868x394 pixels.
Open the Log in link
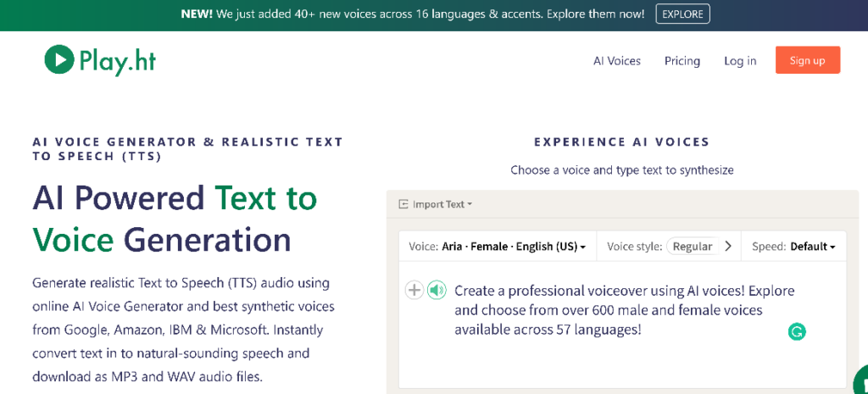click(740, 61)
